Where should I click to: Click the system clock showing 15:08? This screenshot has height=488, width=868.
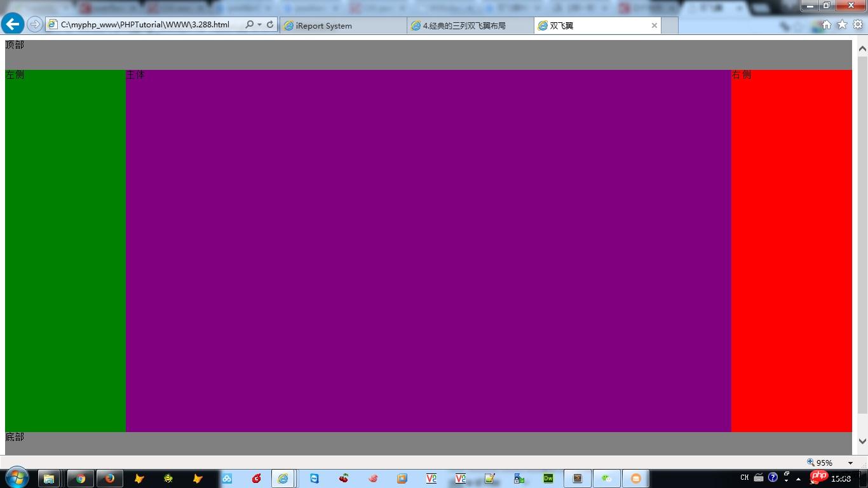[841, 478]
